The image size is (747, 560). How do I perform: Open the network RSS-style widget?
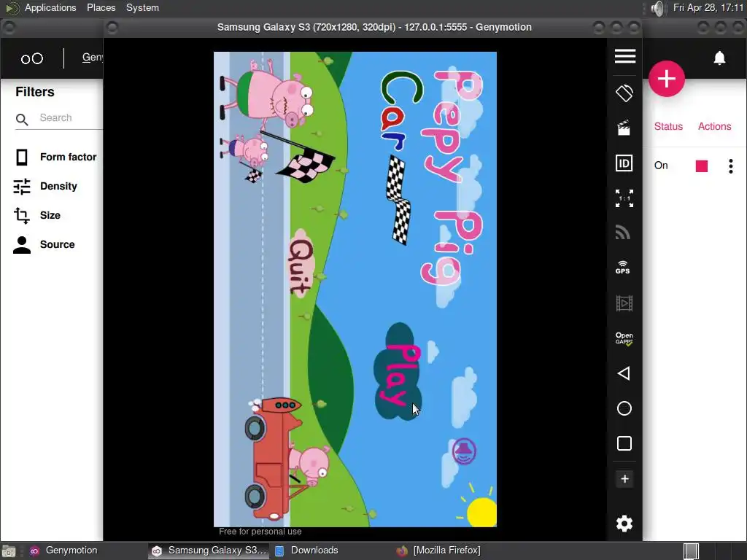coord(623,232)
